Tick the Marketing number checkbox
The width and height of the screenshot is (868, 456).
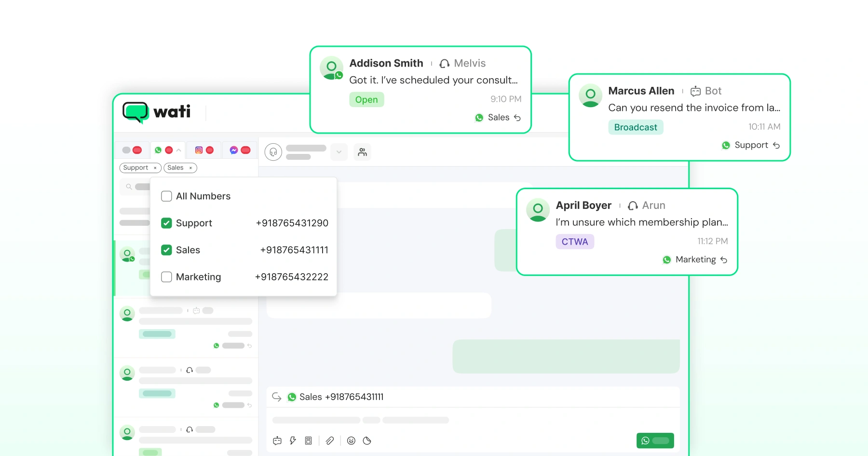pos(166,277)
